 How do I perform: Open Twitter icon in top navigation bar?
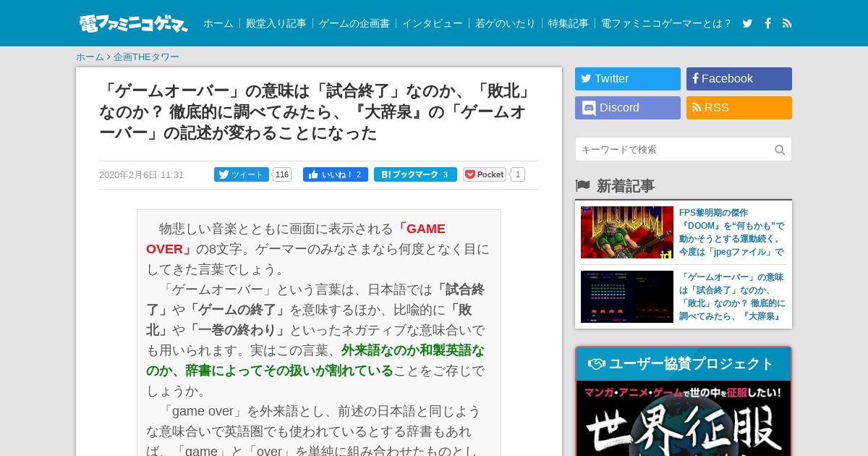click(747, 23)
